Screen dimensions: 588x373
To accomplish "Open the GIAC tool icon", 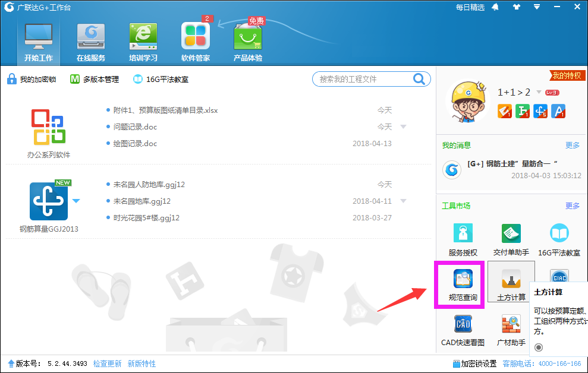I will pyautogui.click(x=559, y=276).
